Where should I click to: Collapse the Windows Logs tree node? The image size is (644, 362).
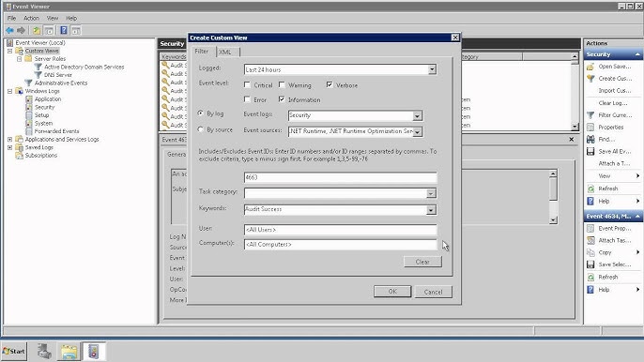(9, 91)
